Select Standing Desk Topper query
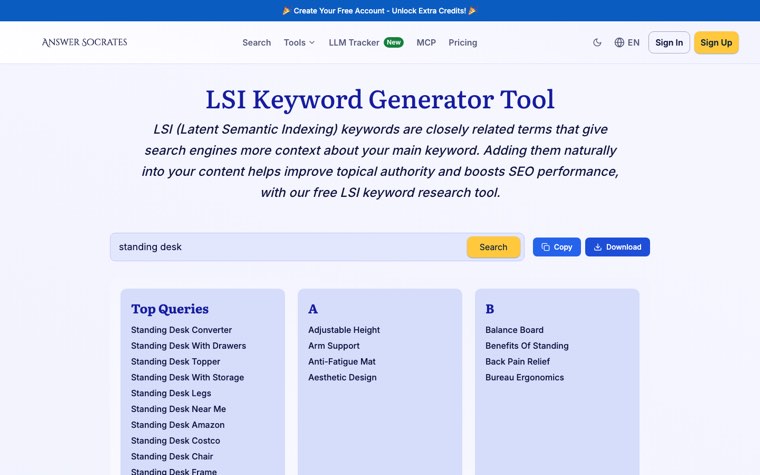Screen dimensions: 760x475 click(x=175, y=362)
